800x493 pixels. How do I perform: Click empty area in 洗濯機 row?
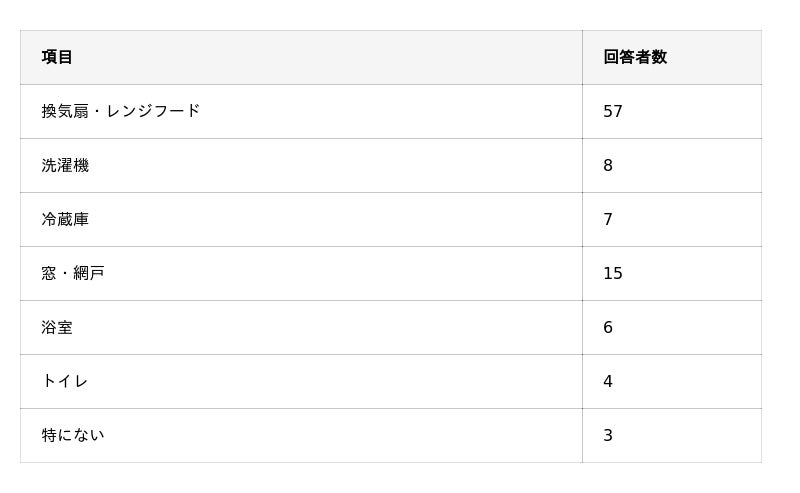pyautogui.click(x=332, y=165)
